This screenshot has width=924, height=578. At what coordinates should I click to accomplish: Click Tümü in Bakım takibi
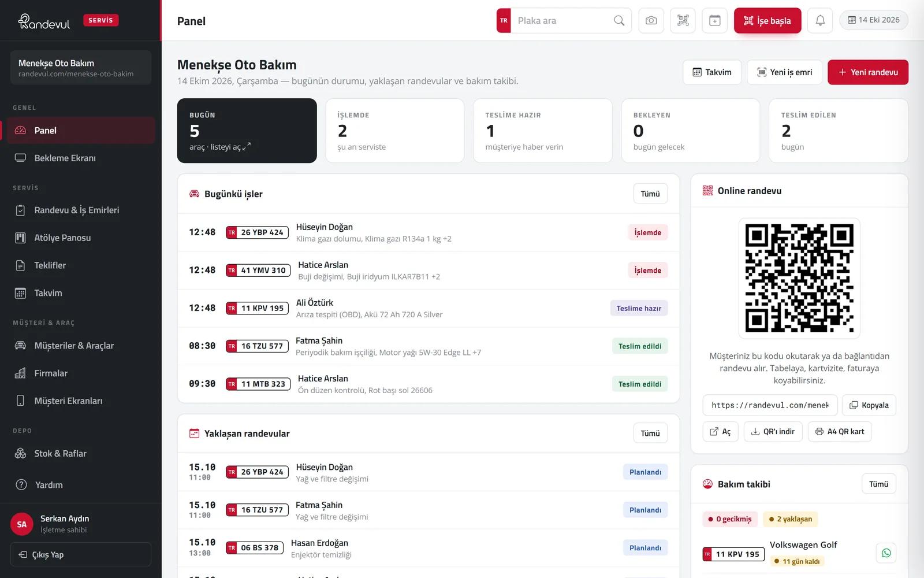878,484
